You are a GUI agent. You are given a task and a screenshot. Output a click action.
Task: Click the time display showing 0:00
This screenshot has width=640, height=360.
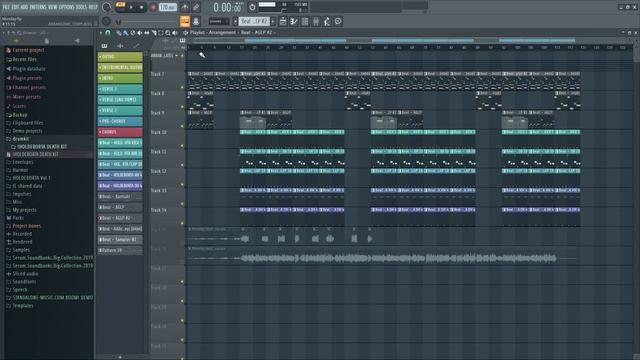coord(228,7)
